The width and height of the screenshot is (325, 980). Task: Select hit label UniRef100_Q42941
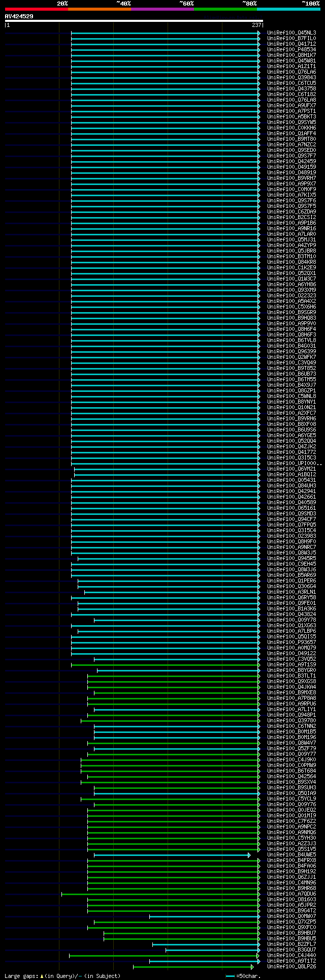tap(291, 492)
